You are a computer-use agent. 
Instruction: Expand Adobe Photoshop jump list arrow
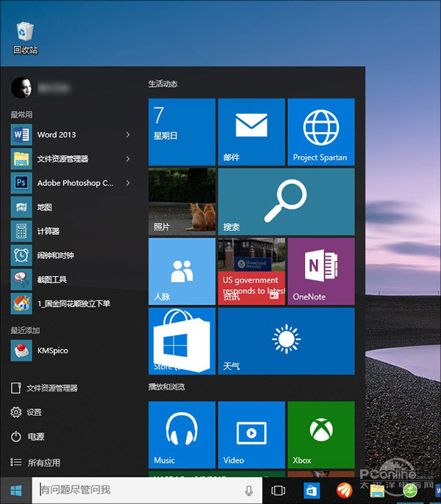click(x=128, y=182)
